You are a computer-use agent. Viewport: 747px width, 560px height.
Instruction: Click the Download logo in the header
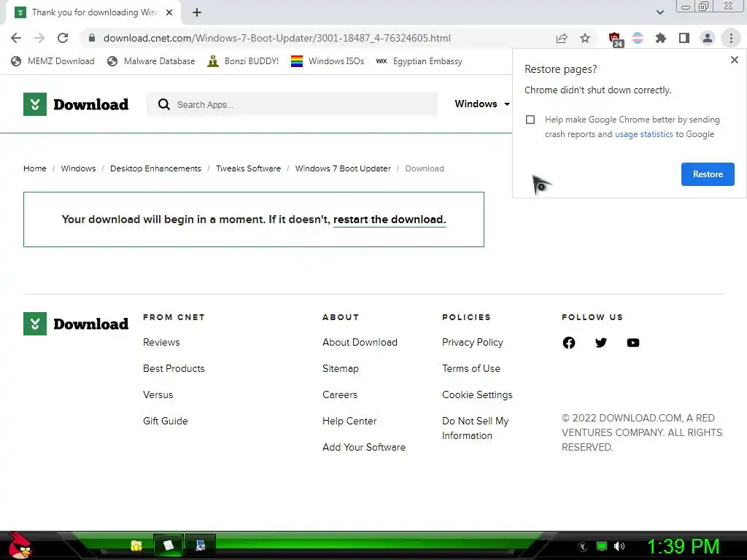(x=76, y=104)
